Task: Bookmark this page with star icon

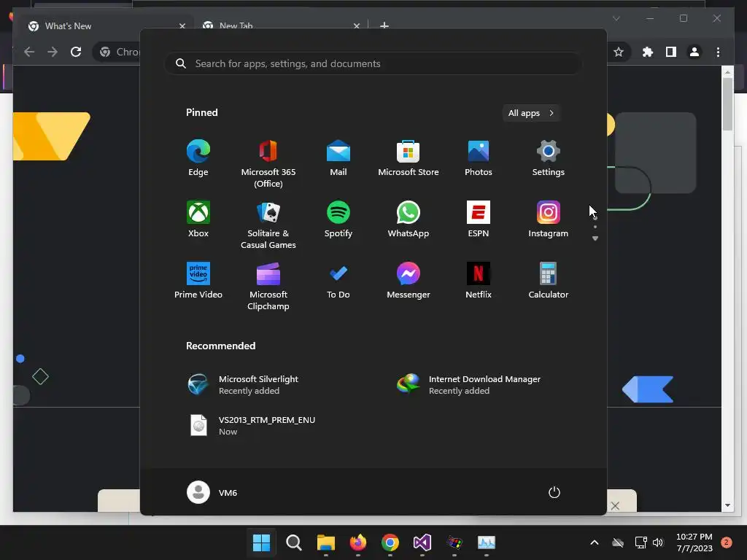Action: click(619, 52)
